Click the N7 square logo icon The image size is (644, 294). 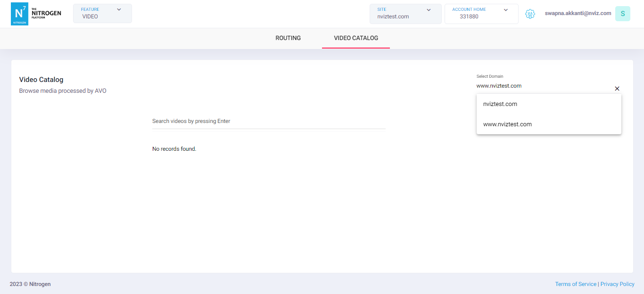pyautogui.click(x=19, y=14)
